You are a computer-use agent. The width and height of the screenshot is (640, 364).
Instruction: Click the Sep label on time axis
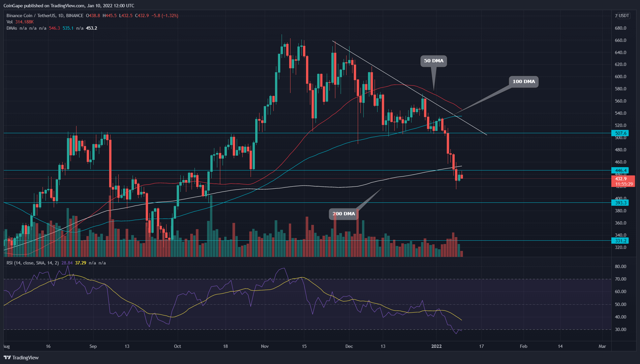(93, 346)
